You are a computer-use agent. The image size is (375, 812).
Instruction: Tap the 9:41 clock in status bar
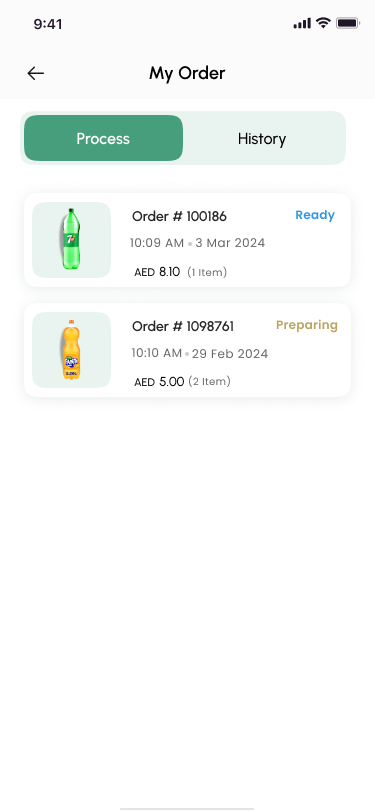click(x=48, y=24)
